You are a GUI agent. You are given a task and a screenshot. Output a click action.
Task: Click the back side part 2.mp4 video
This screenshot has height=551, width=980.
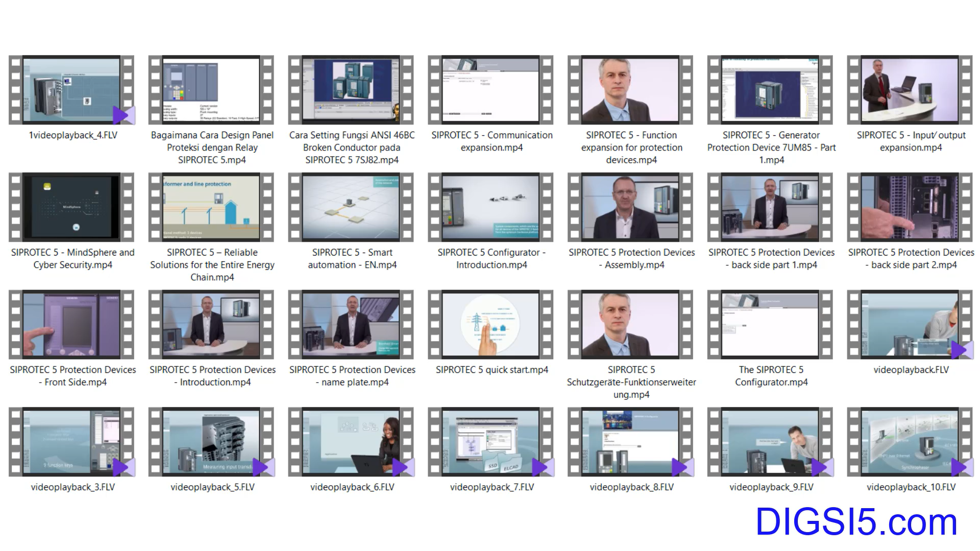pyautogui.click(x=910, y=208)
